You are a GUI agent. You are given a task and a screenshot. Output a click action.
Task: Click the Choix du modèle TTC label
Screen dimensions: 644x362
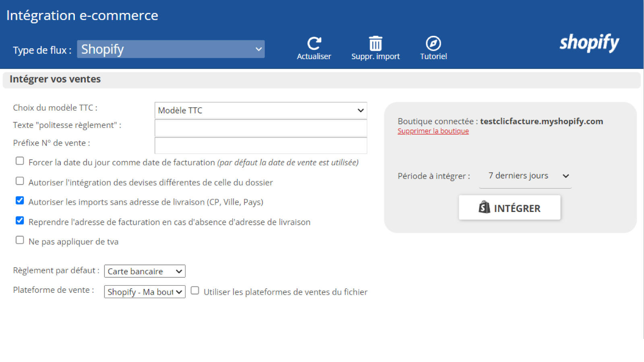[55, 108]
